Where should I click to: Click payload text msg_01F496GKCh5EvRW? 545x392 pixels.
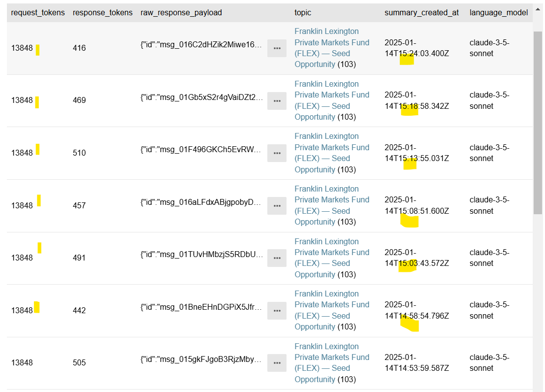point(201,150)
